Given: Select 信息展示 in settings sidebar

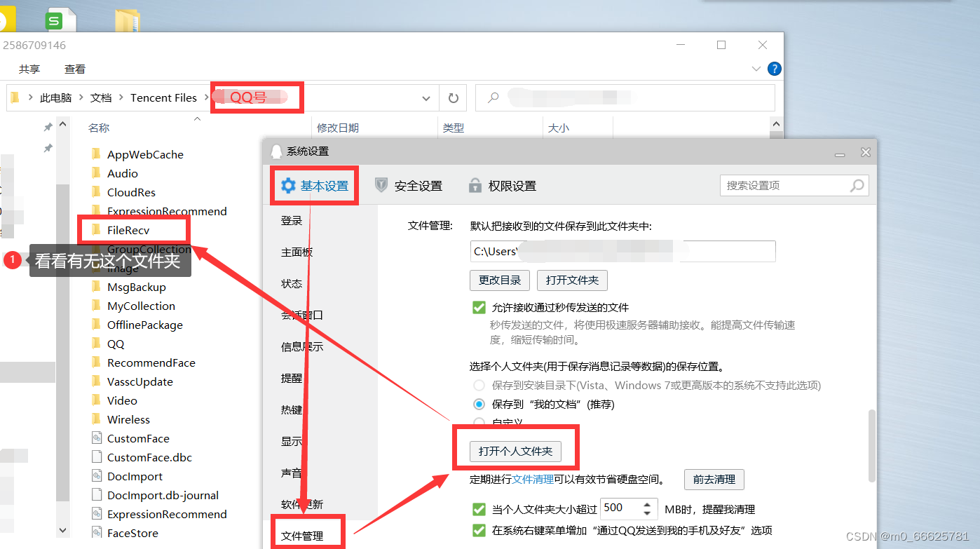Looking at the screenshot, I should click(x=302, y=347).
